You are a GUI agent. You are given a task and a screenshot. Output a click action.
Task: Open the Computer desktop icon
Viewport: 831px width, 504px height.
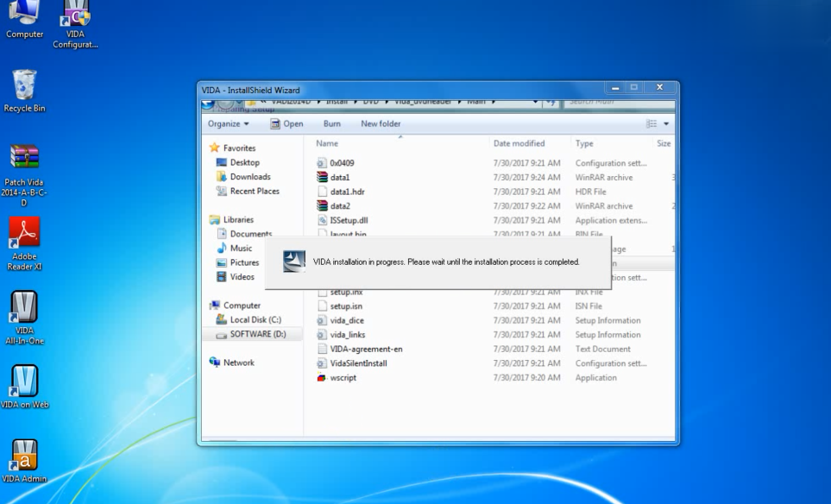(24, 20)
